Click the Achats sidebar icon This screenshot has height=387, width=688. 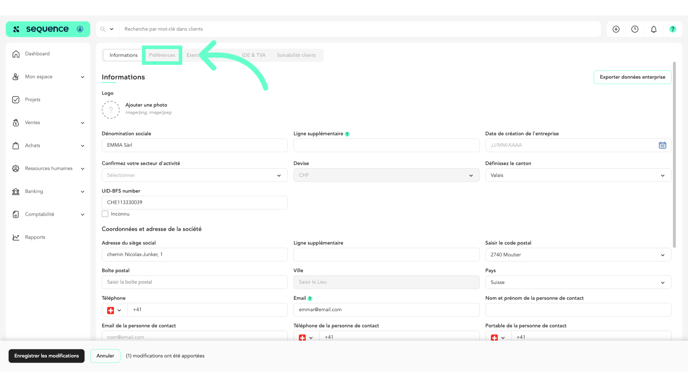click(16, 146)
